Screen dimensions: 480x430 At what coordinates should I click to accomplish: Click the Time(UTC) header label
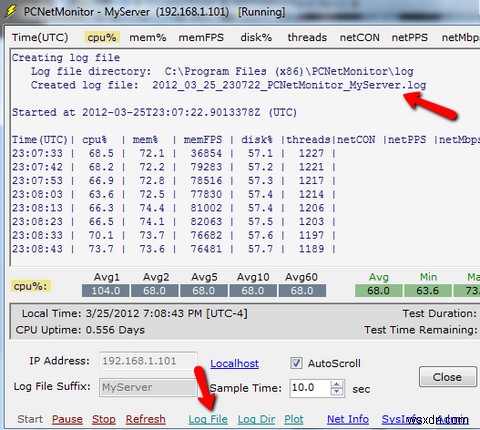40,37
